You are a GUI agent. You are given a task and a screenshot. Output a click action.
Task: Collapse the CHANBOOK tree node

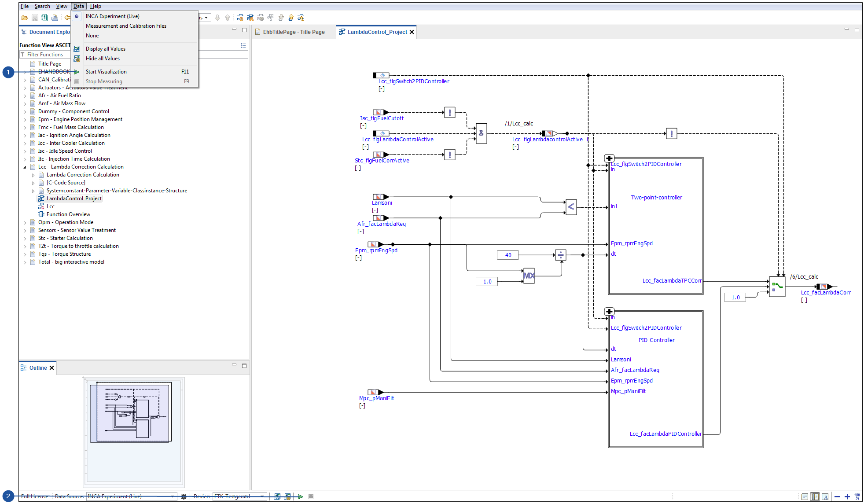pos(25,72)
